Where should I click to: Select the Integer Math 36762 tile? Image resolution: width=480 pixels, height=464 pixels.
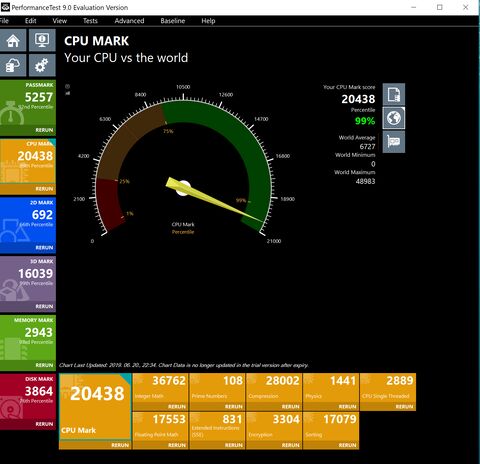(160, 388)
